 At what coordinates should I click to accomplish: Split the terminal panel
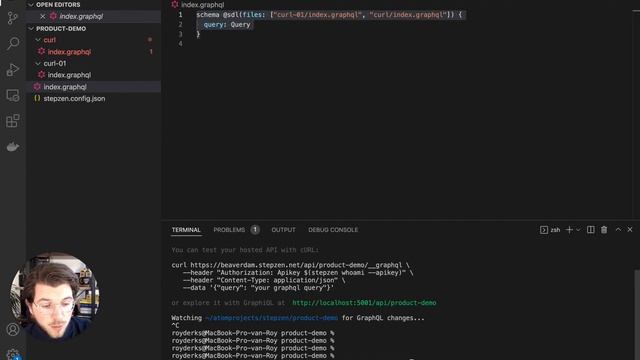(x=591, y=230)
